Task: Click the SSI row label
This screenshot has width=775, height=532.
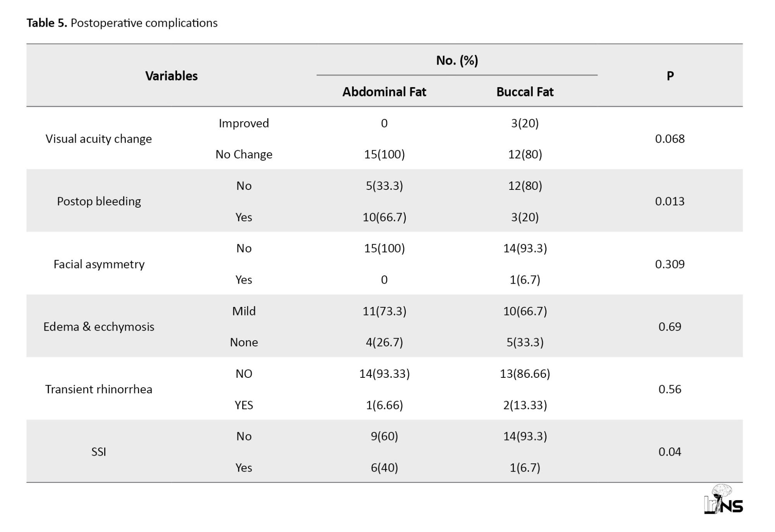Action: (x=99, y=452)
